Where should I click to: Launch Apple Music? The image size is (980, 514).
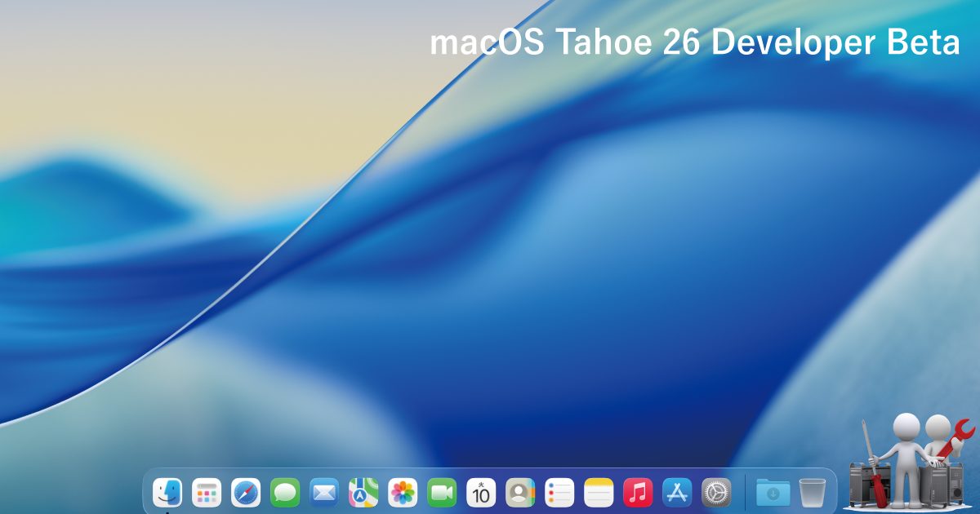pyautogui.click(x=637, y=492)
